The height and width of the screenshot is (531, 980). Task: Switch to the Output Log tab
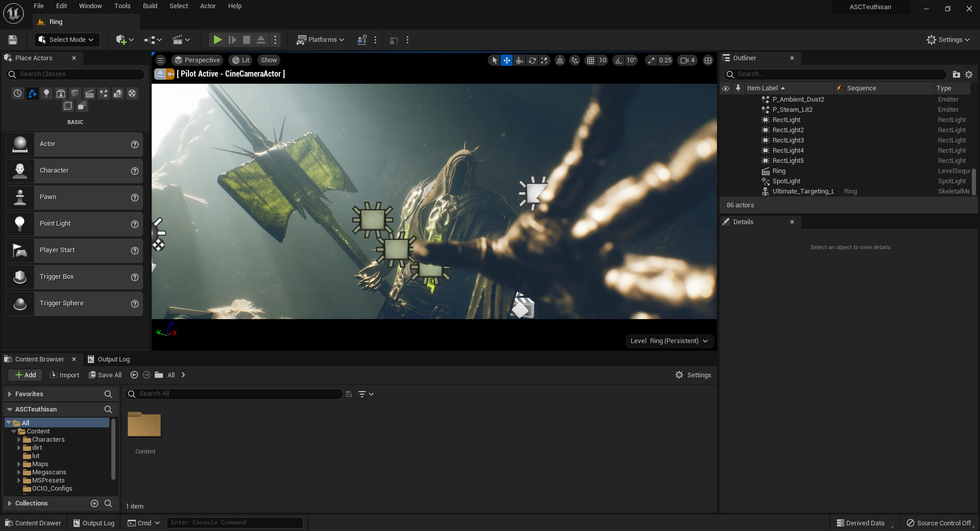coord(109,359)
